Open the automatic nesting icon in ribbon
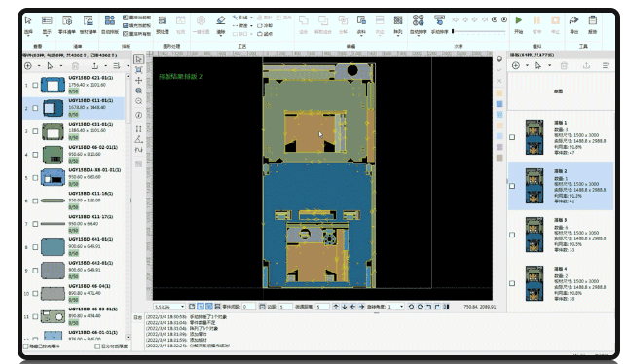626x364 pixels. 109,20
